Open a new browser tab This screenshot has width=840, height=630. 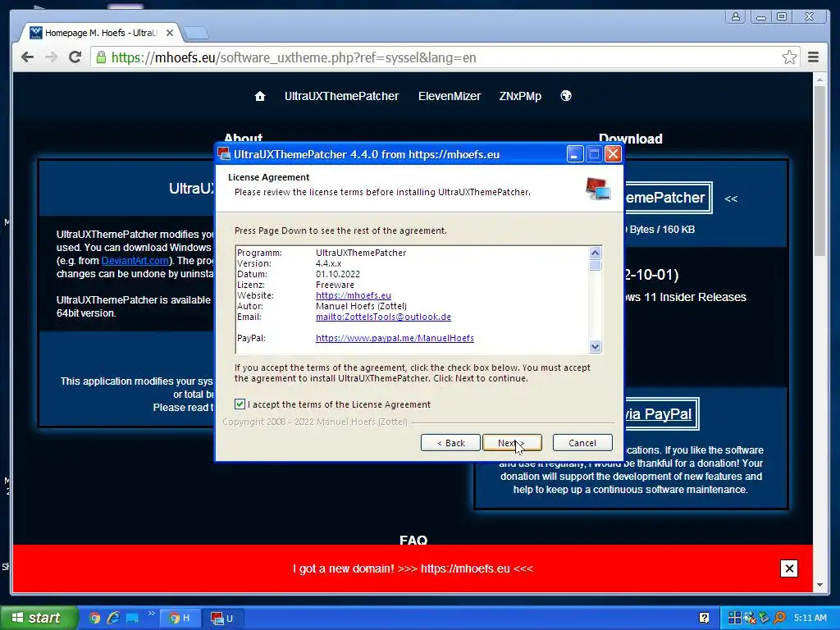click(195, 33)
